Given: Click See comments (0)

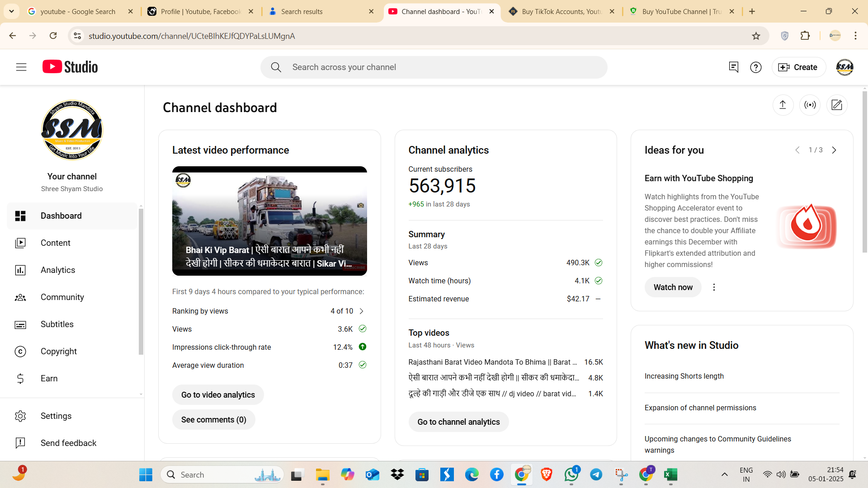Looking at the screenshot, I should point(214,420).
